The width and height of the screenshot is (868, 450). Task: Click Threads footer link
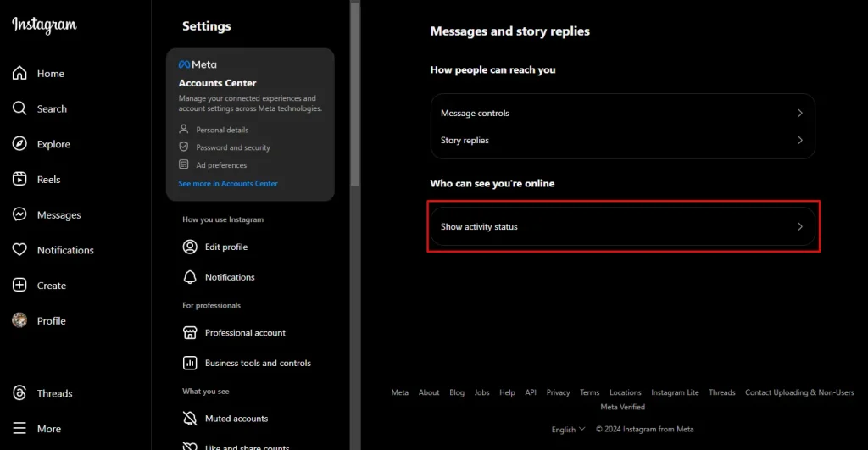pos(722,392)
